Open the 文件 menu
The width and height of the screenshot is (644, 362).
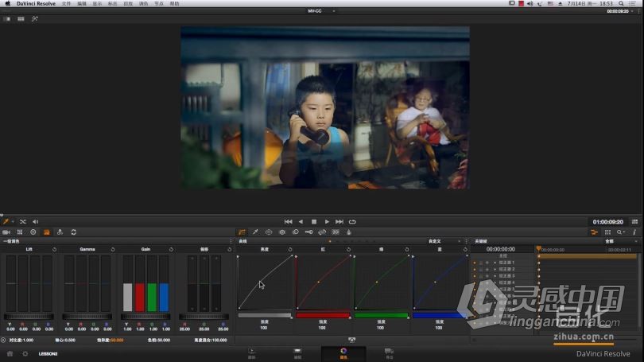click(x=66, y=4)
